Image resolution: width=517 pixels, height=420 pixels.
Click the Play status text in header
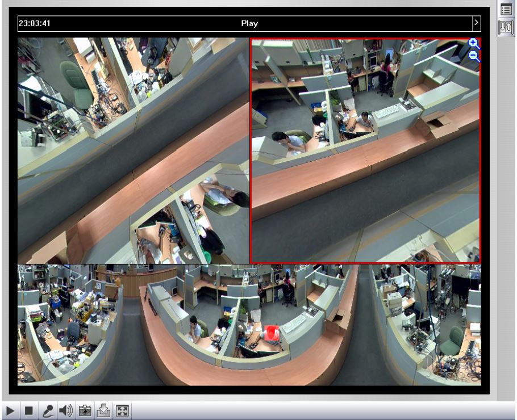(x=249, y=24)
